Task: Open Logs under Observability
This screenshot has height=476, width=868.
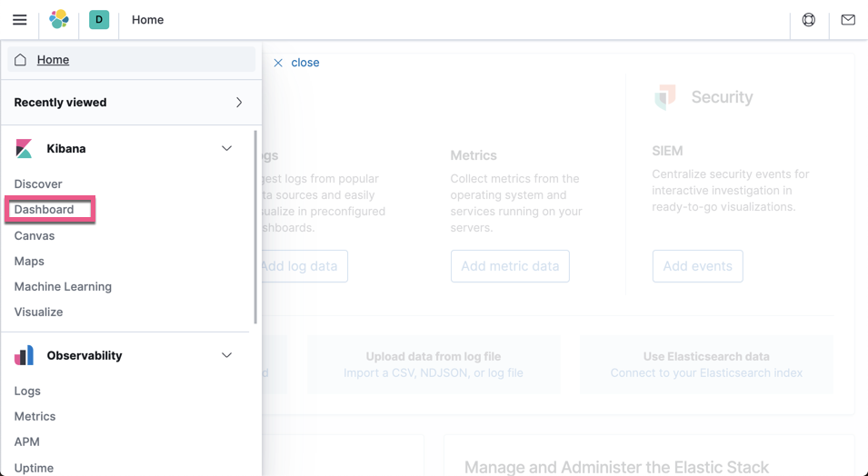Action: (x=27, y=391)
